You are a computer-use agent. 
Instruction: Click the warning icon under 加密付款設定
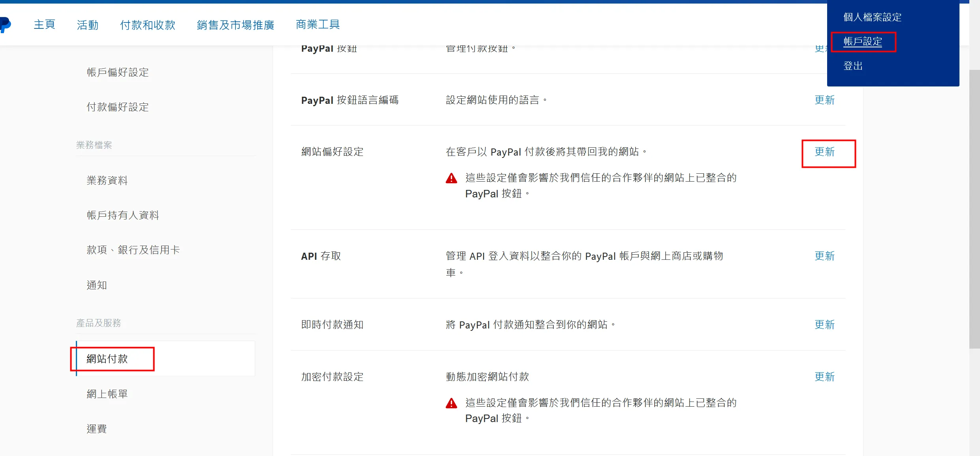click(451, 403)
